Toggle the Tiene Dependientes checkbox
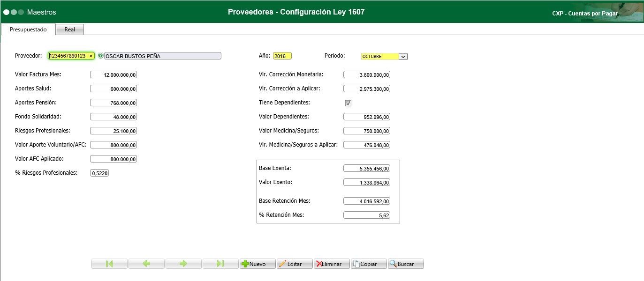Image resolution: width=644 pixels, height=281 pixels. pos(348,103)
